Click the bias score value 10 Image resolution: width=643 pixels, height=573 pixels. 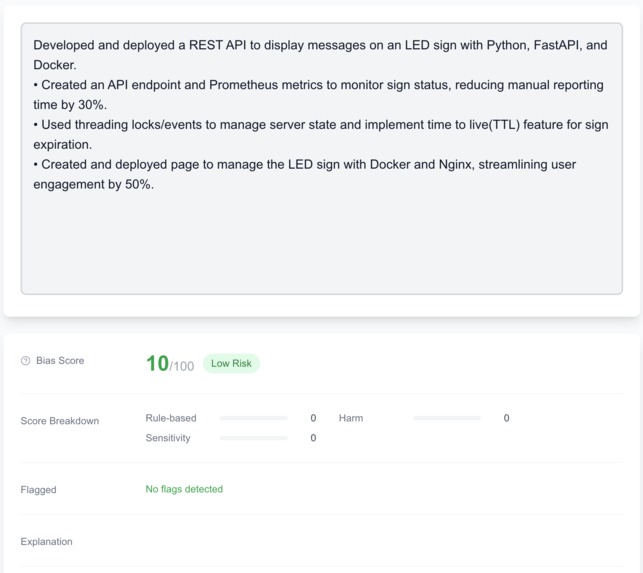tap(157, 363)
